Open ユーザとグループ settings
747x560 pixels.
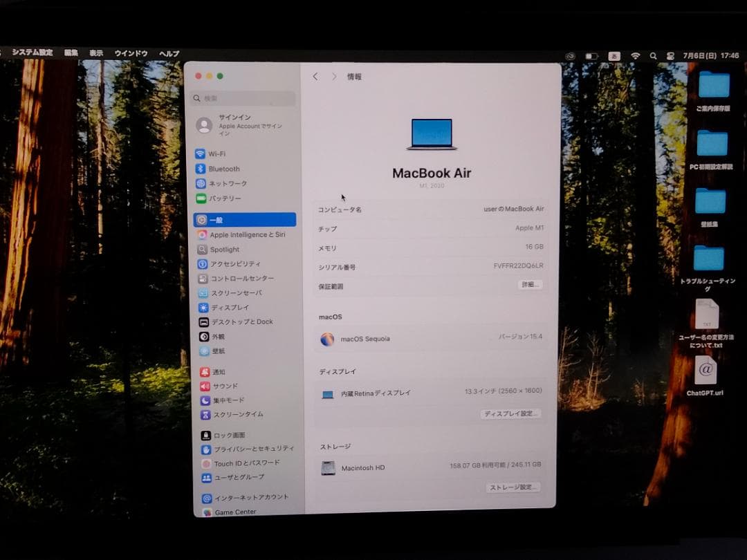click(232, 477)
